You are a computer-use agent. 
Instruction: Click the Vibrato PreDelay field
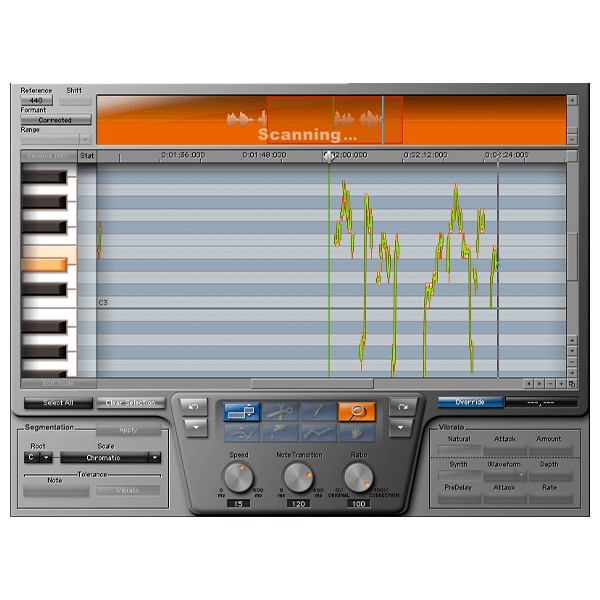pos(460,499)
